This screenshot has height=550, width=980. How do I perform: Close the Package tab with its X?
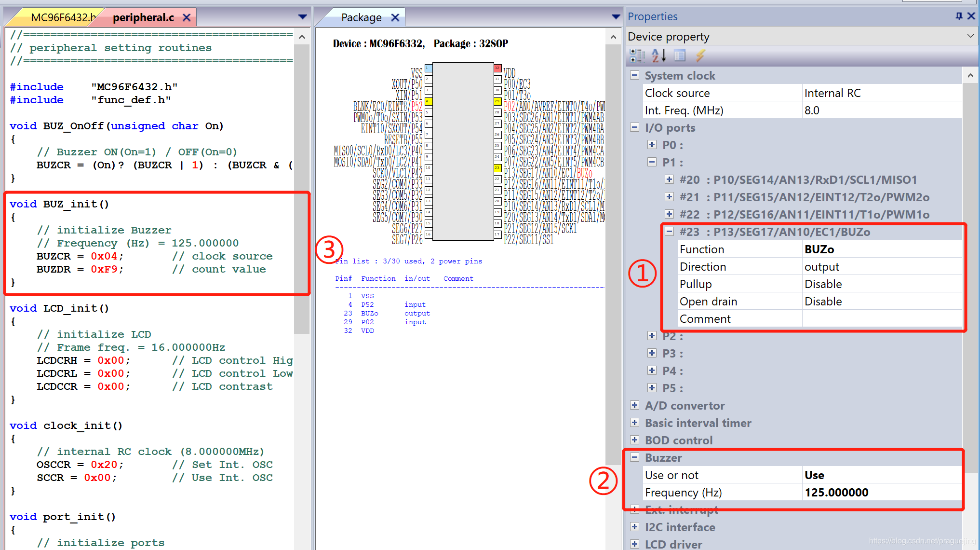coord(395,18)
